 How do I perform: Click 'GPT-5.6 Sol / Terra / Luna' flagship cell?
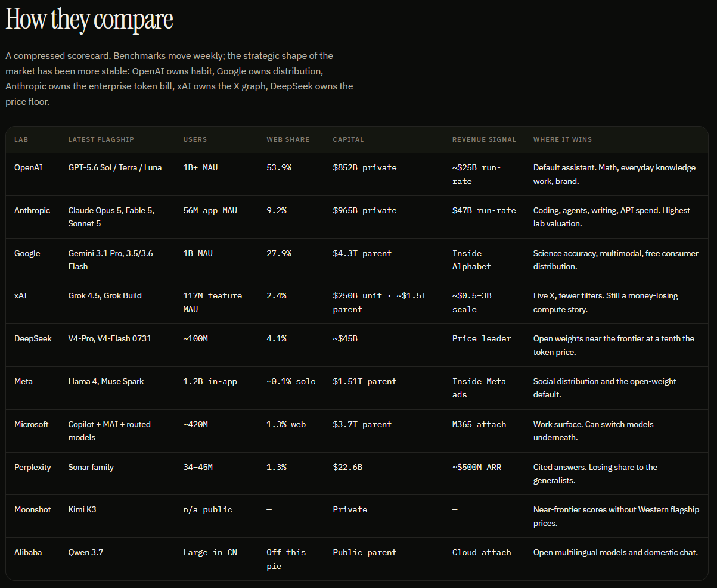tap(115, 167)
